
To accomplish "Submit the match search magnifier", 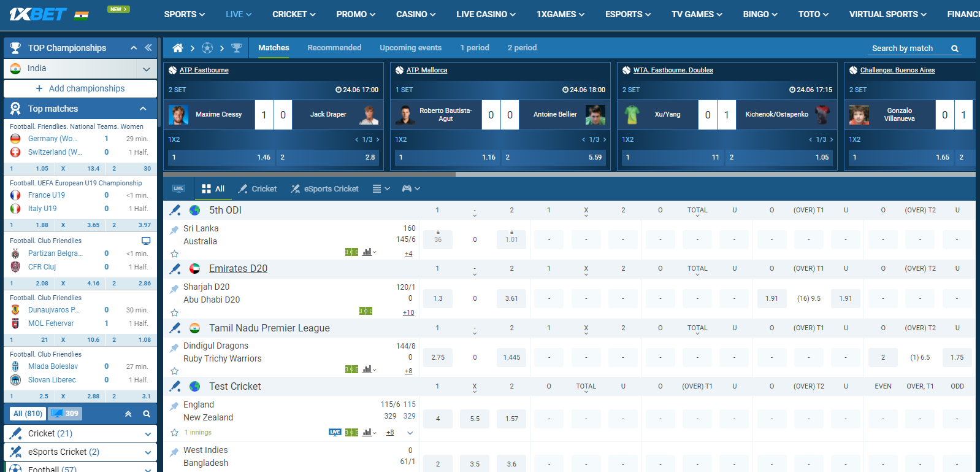I will [x=955, y=48].
